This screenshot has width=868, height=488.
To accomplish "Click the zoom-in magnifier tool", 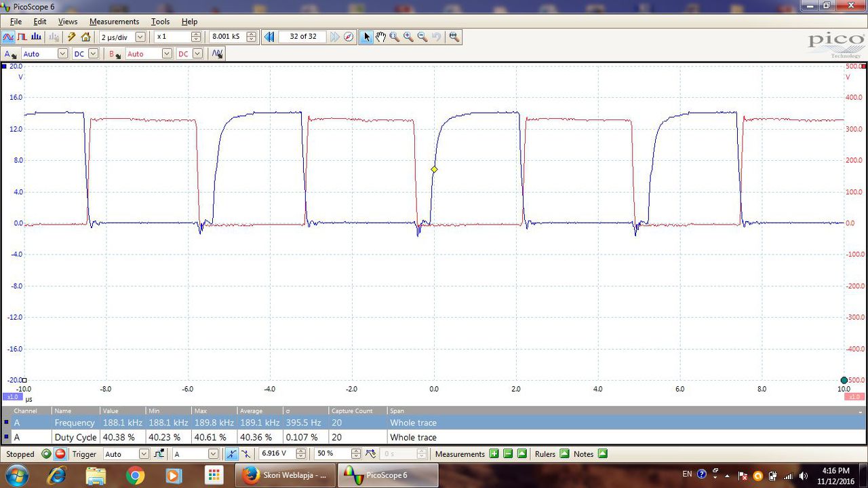I will pyautogui.click(x=408, y=37).
